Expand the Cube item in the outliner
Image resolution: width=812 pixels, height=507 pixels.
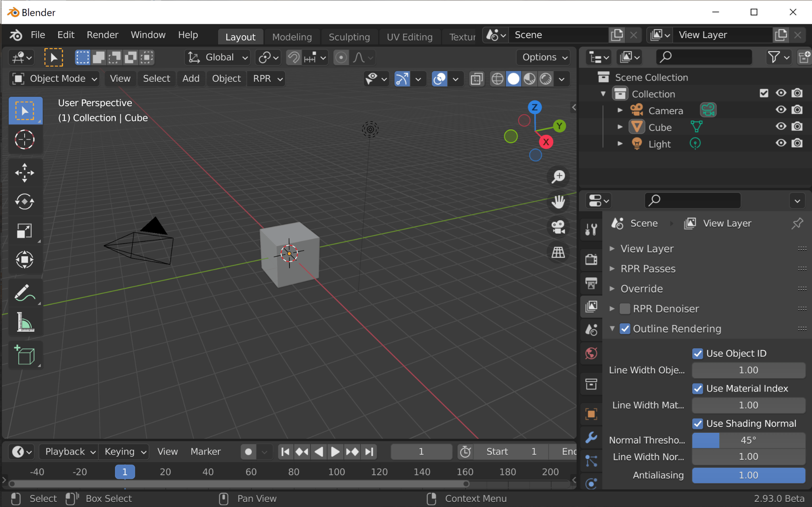tap(619, 127)
